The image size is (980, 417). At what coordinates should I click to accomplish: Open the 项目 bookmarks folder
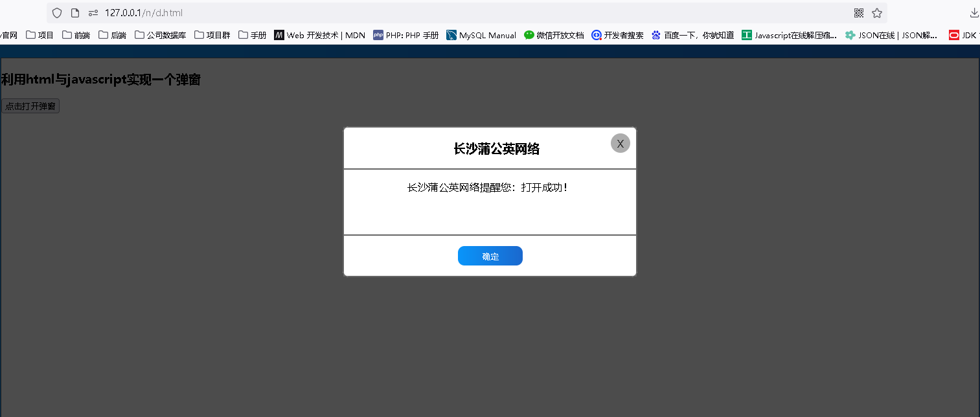coord(40,35)
